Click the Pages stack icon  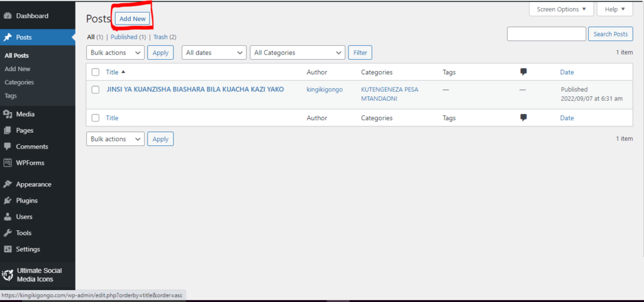coord(8,130)
